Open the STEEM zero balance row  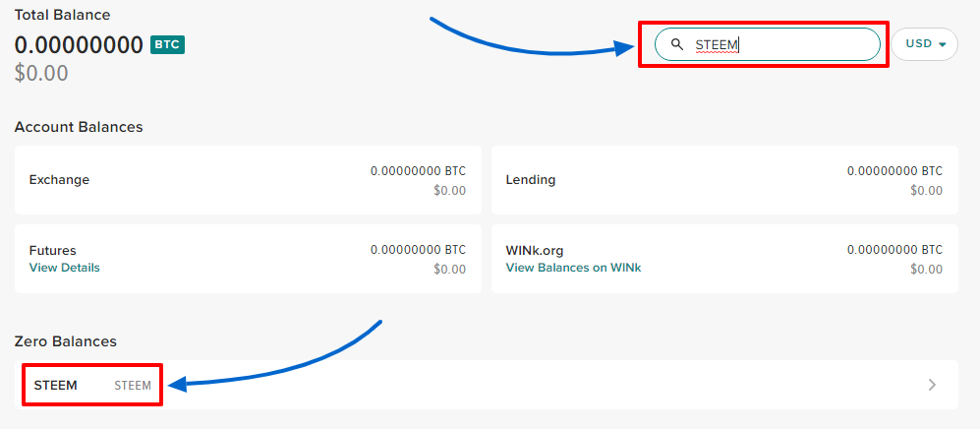pos(487,385)
